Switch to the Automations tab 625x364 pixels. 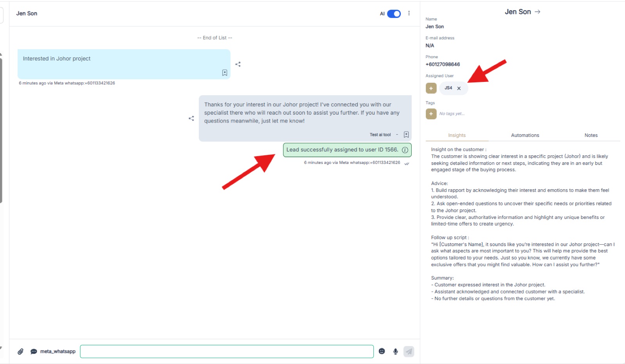pos(525,135)
